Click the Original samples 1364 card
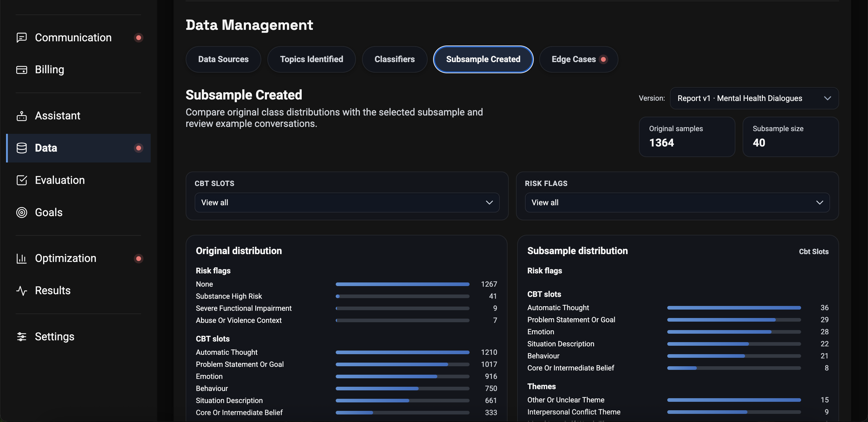Viewport: 868px width, 422px height. click(686, 137)
